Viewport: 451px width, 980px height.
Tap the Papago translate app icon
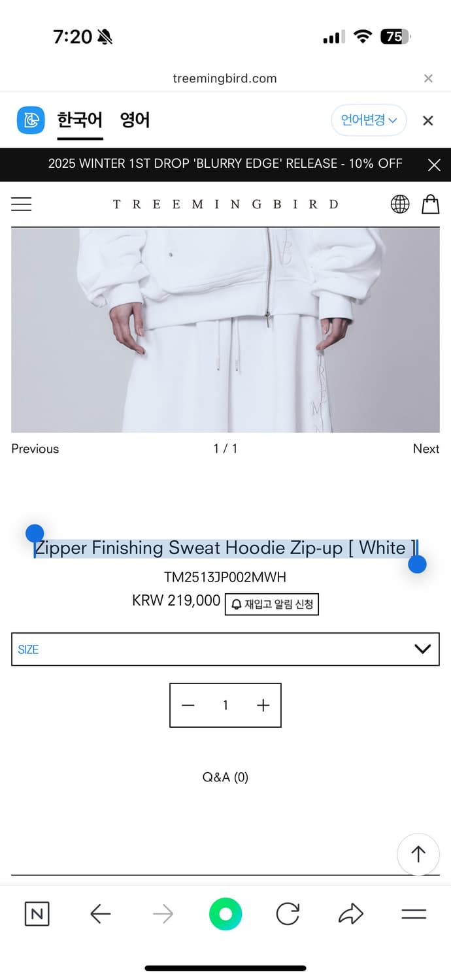(31, 120)
